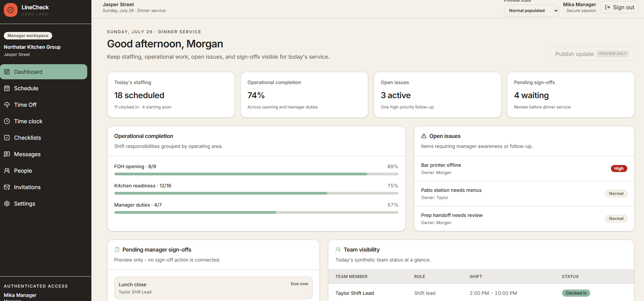644x301 pixels.
Task: Click the High priority badge
Action: pos(619,169)
